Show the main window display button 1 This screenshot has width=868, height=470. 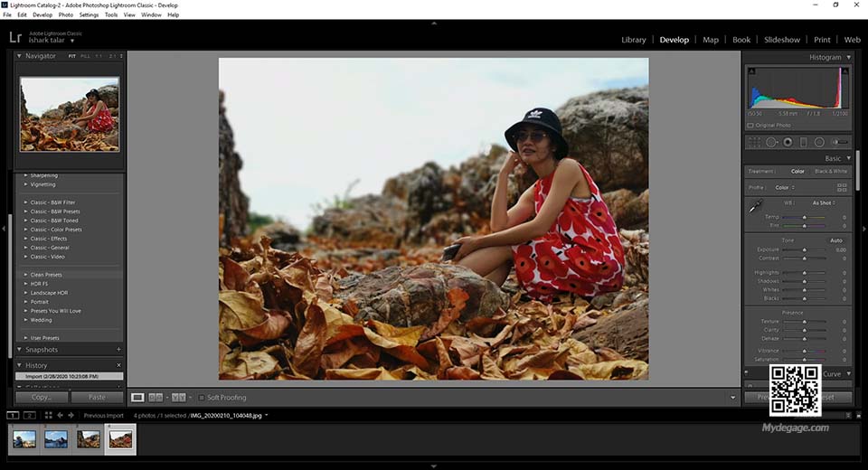point(13,415)
